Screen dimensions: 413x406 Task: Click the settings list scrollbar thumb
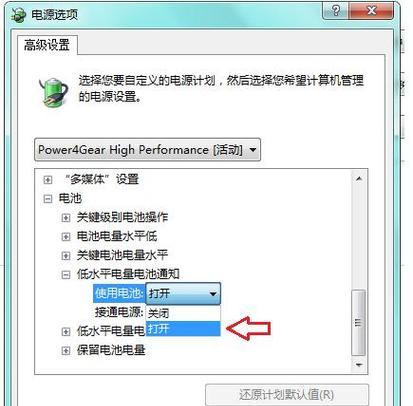(x=359, y=323)
